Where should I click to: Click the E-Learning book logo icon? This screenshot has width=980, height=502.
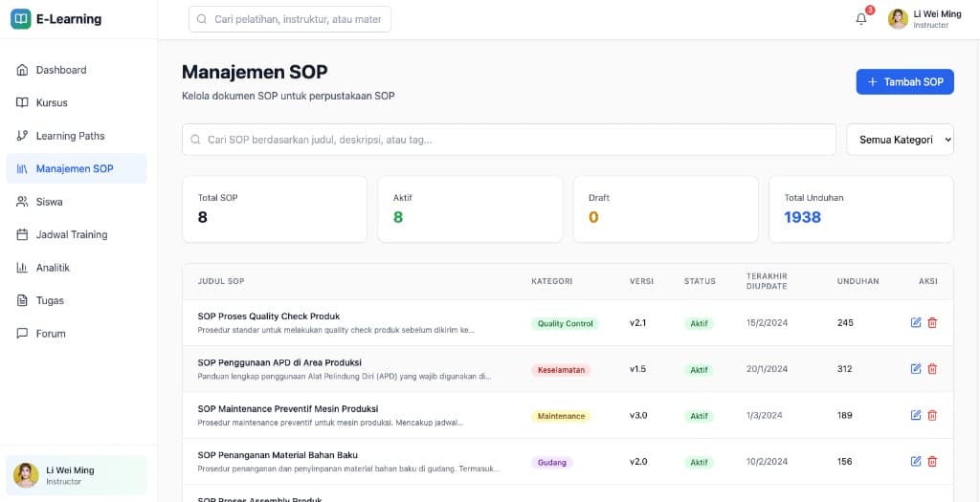coord(20,19)
